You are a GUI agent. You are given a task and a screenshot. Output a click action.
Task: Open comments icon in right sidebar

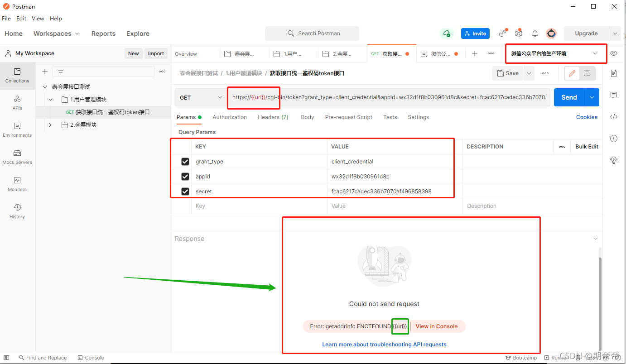click(614, 95)
